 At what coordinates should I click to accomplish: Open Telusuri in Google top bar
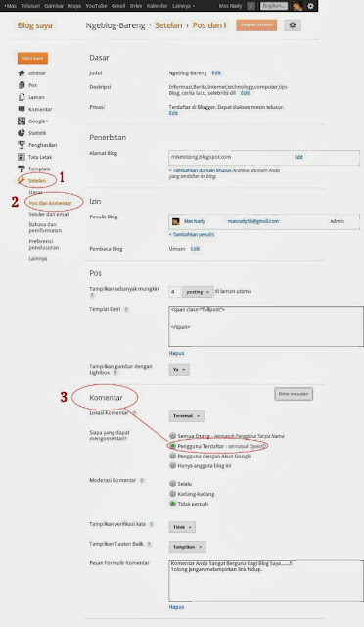coord(30,6)
